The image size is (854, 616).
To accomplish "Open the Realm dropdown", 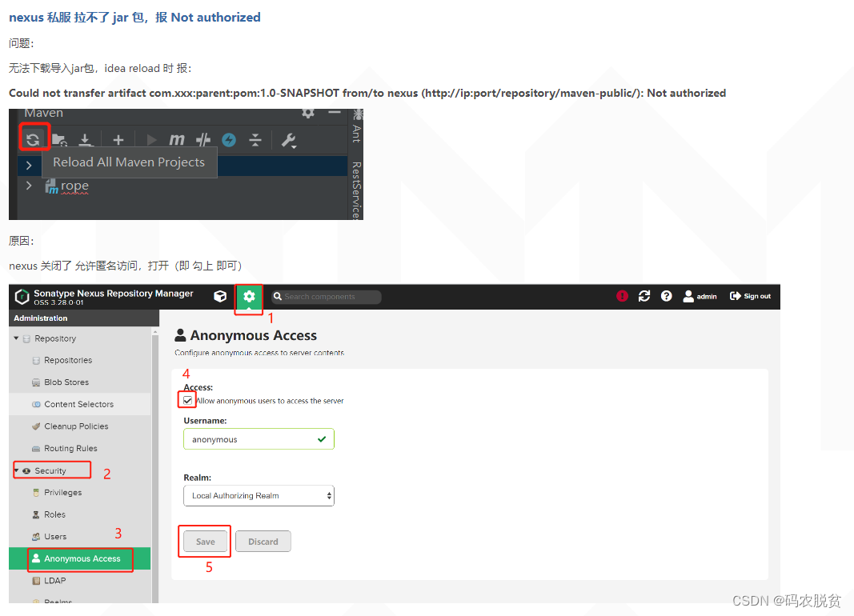I will pyautogui.click(x=259, y=496).
